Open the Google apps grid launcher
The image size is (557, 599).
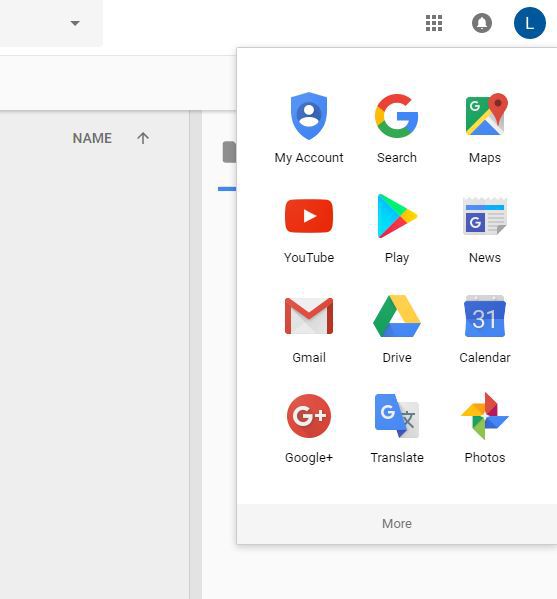coord(434,23)
